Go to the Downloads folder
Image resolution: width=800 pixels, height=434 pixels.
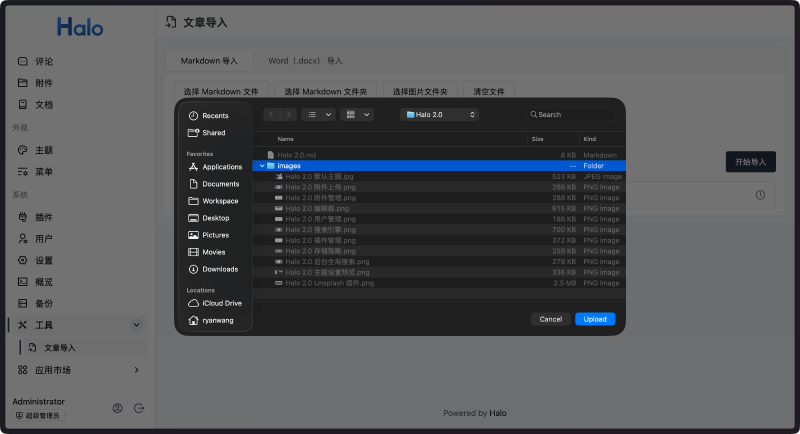219,269
